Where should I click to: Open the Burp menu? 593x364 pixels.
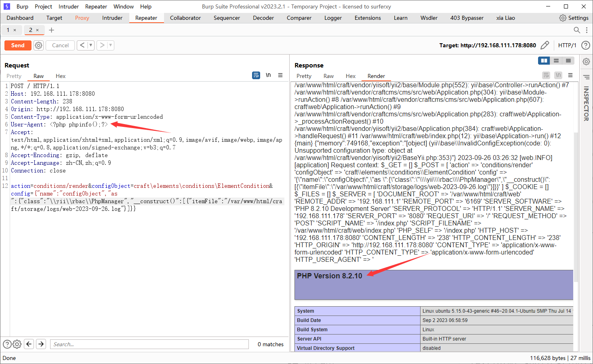click(x=22, y=6)
